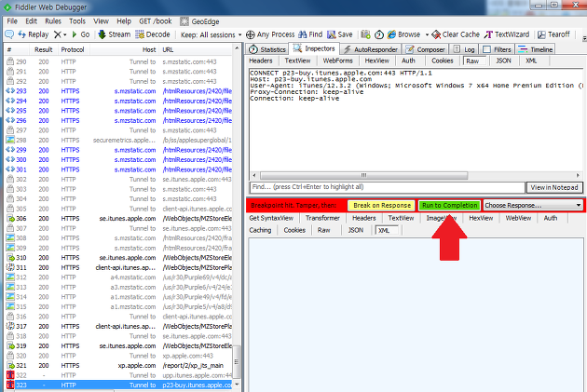The width and height of the screenshot is (587, 392).
Task: Click the session list scroll up arrow
Action: [x=237, y=49]
